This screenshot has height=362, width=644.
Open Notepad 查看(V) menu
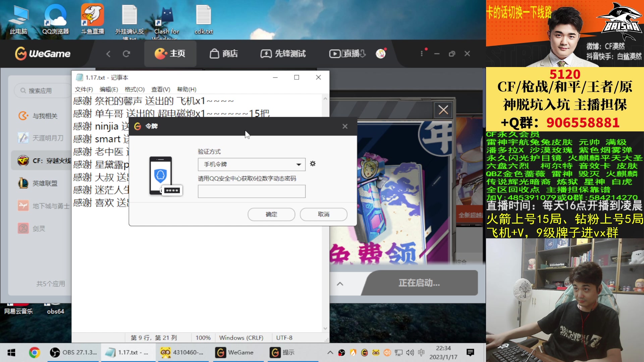point(161,89)
